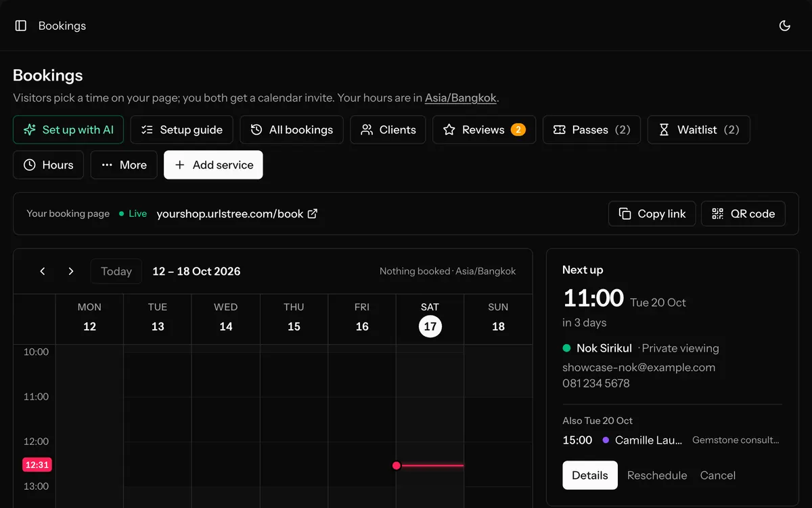Go to previous week chevron

(x=43, y=271)
